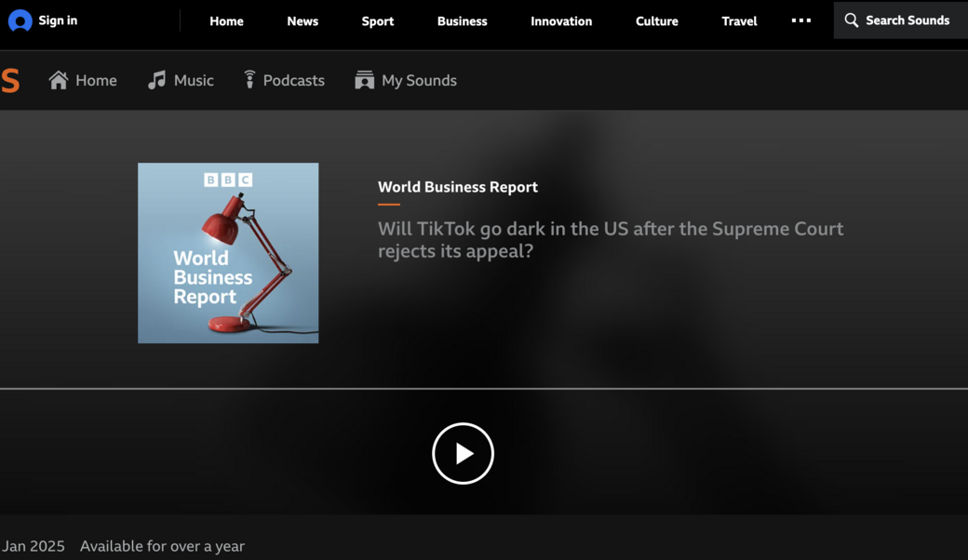This screenshot has width=968, height=560.
Task: Open the Business menu item
Action: tap(462, 20)
